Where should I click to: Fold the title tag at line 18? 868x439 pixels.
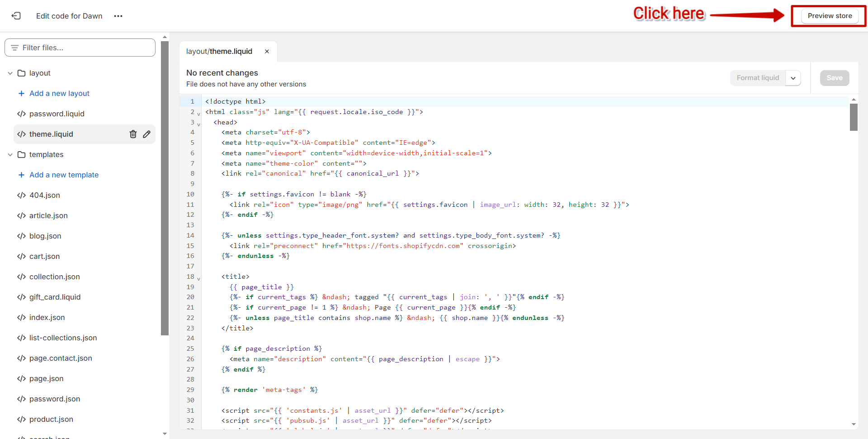[198, 279]
